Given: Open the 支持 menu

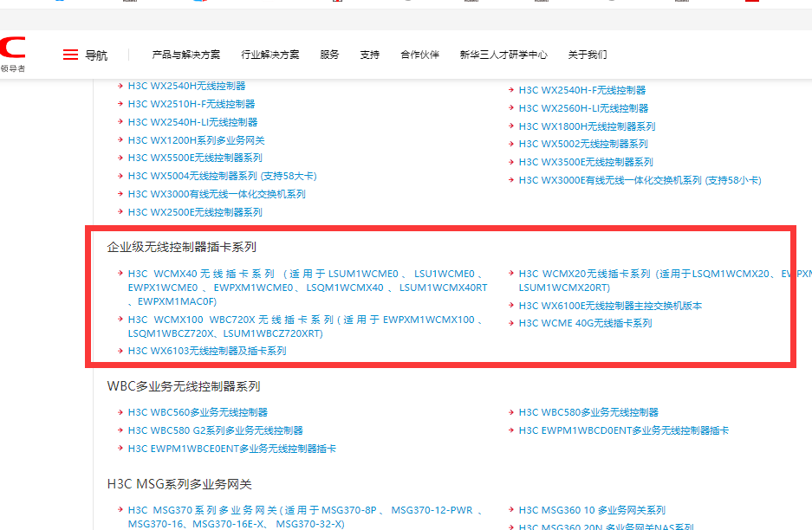Looking at the screenshot, I should (x=370, y=55).
